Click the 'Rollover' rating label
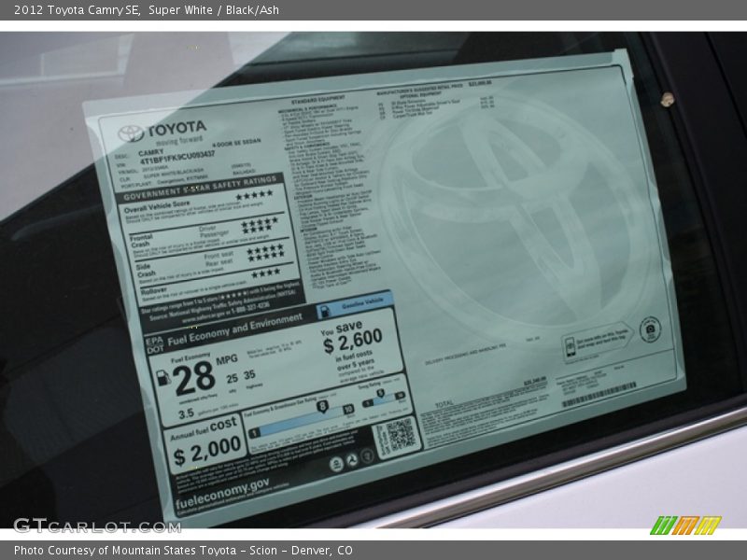 (x=154, y=290)
